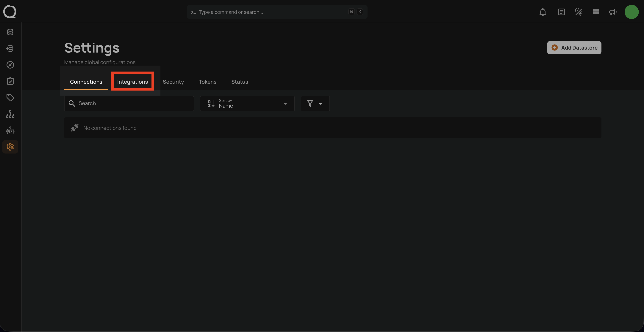Click the clipboard tasks sidebar icon
The height and width of the screenshot is (332, 644).
click(x=10, y=81)
